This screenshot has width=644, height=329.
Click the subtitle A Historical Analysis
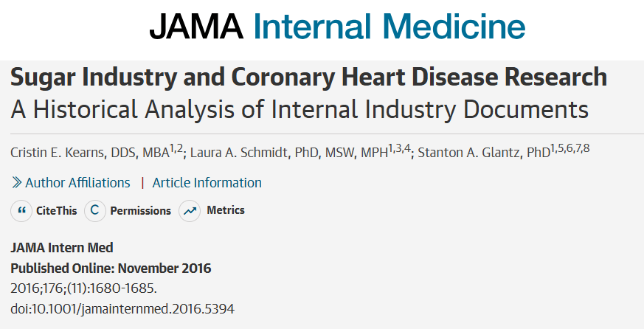(x=300, y=109)
